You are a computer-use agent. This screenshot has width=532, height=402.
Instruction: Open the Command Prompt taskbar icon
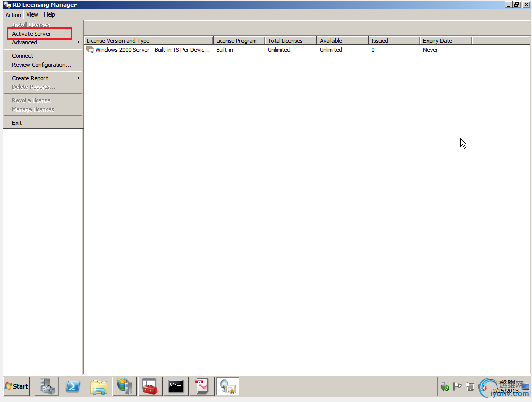[x=176, y=386]
